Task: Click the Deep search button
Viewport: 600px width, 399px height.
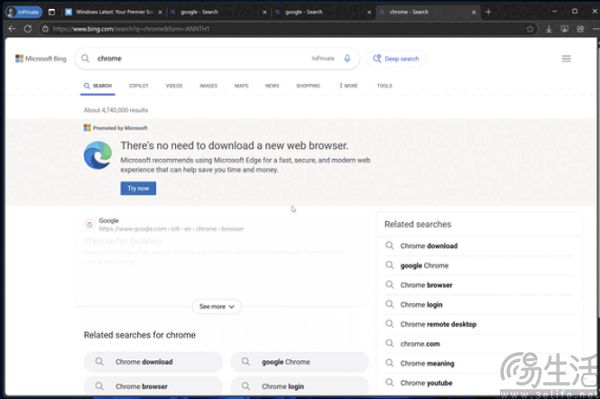Action: pos(396,59)
